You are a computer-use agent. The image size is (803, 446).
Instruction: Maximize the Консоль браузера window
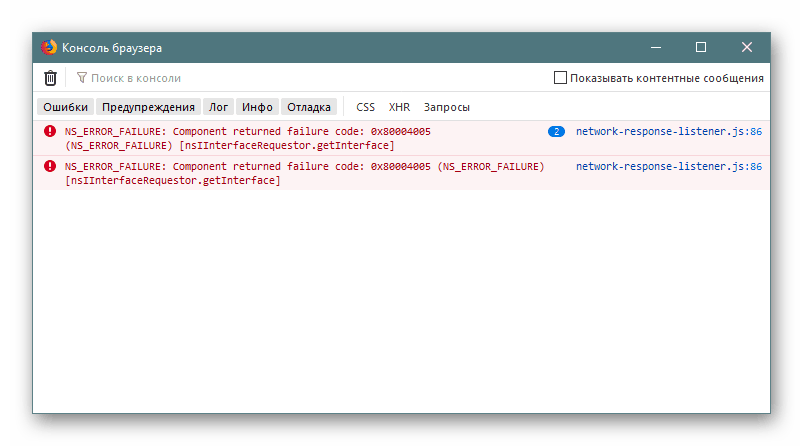pyautogui.click(x=701, y=47)
